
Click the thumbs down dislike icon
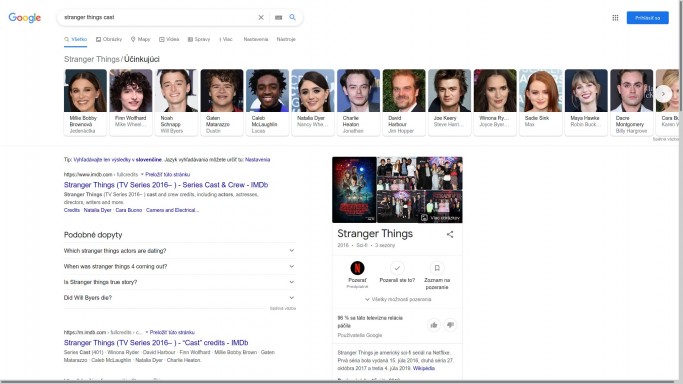[450, 325]
